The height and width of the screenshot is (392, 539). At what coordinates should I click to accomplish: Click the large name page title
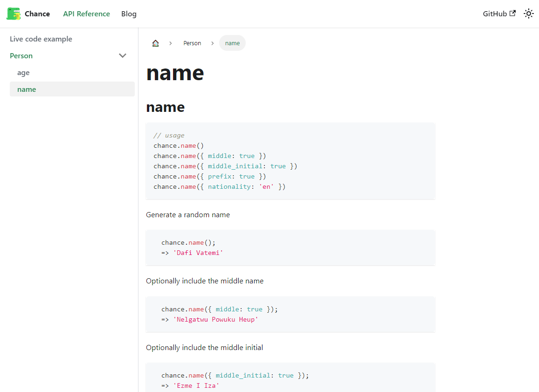(x=175, y=73)
